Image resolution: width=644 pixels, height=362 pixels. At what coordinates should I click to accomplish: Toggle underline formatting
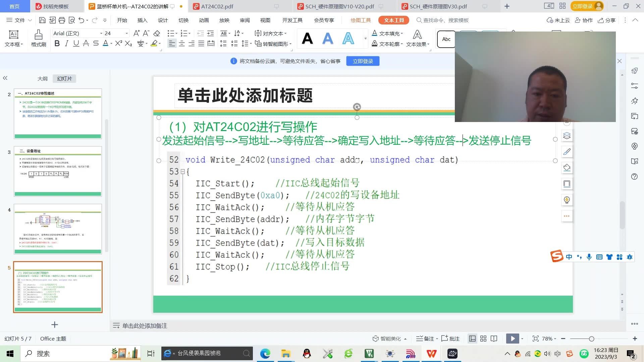point(76,44)
